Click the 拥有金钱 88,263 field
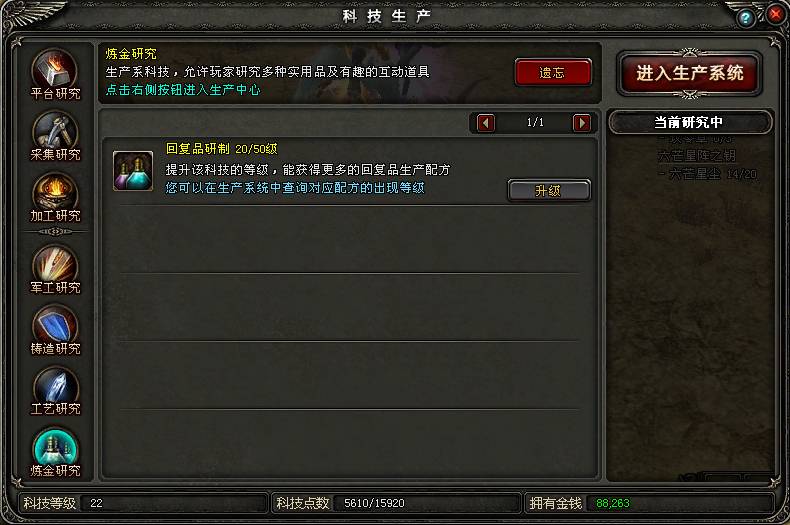The height and width of the screenshot is (525, 790). coord(650,503)
